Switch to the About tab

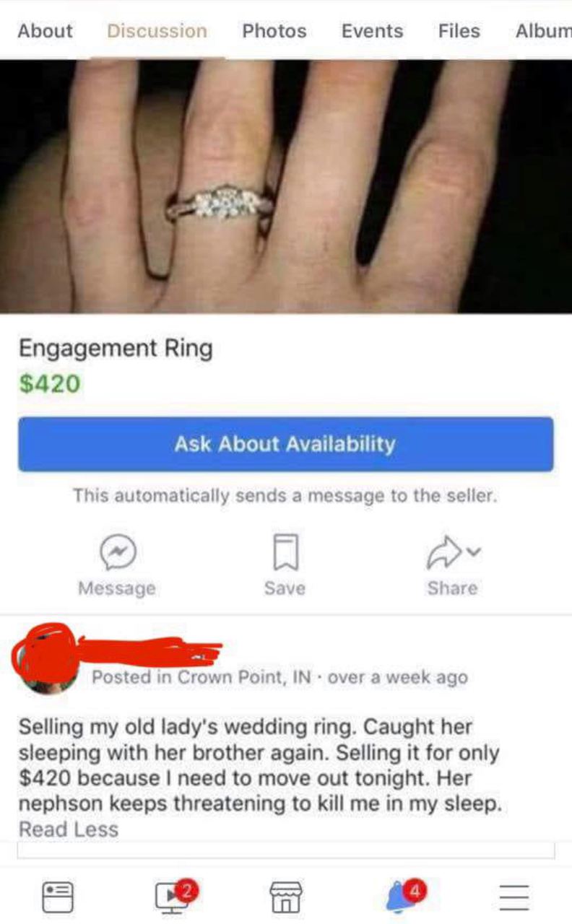tap(45, 31)
